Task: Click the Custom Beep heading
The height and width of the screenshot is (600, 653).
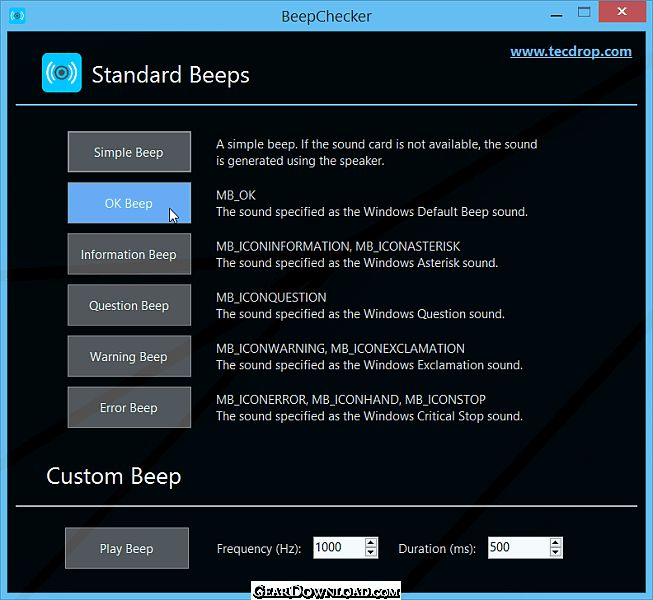Action: pos(114,476)
